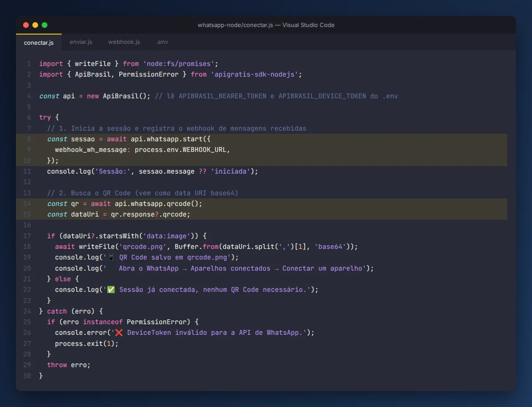Image resolution: width=532 pixels, height=407 pixels.
Task: Click the phone emoji on line 19
Action: pos(111,257)
